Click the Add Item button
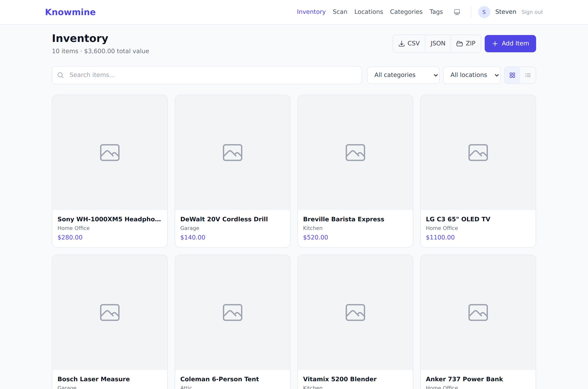The height and width of the screenshot is (389, 588). [510, 44]
